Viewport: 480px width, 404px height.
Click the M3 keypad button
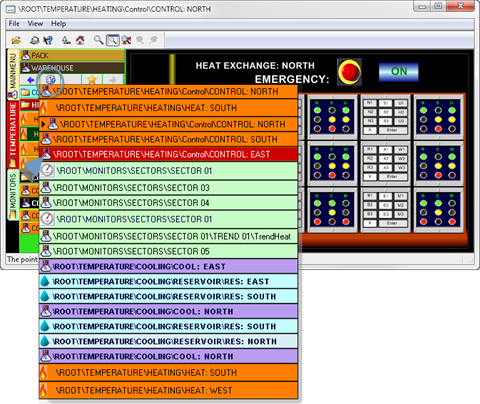[401, 214]
